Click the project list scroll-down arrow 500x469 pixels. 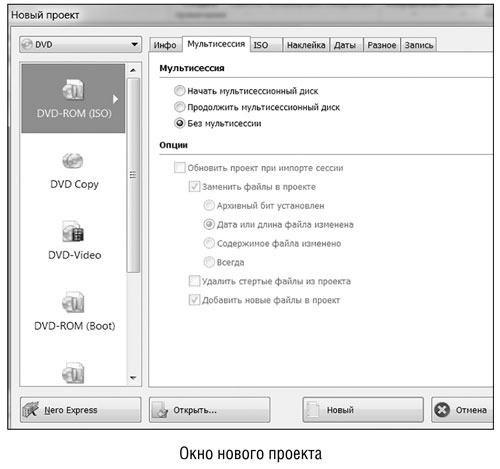[133, 378]
